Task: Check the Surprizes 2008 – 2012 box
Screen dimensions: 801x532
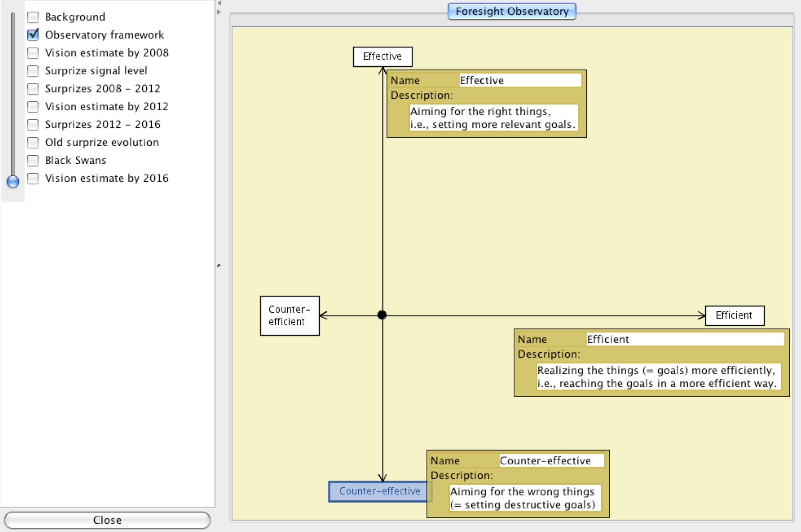Action: pos(33,88)
